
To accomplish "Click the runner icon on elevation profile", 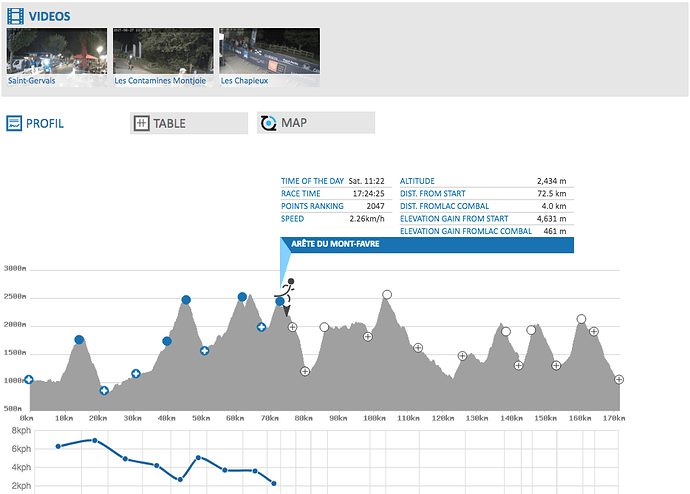I will pos(288,294).
